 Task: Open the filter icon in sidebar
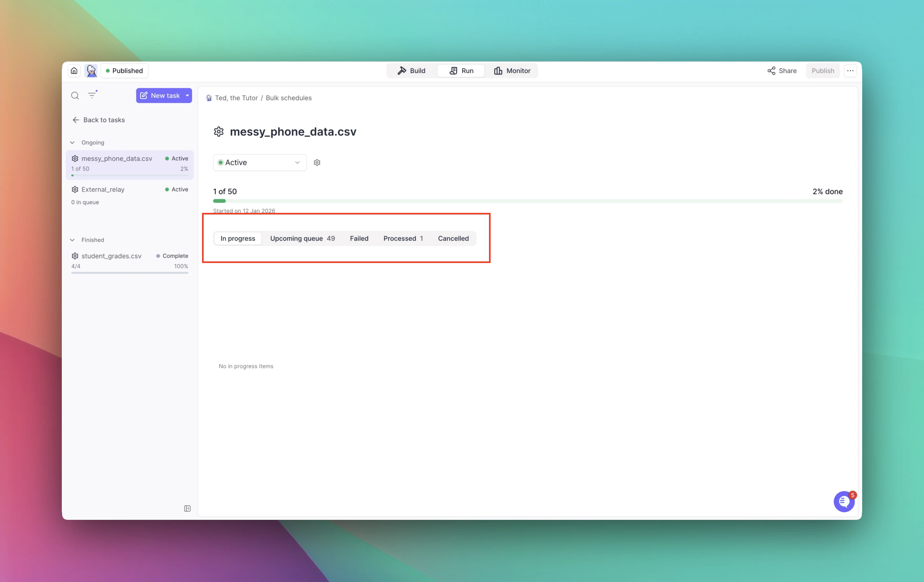[92, 95]
